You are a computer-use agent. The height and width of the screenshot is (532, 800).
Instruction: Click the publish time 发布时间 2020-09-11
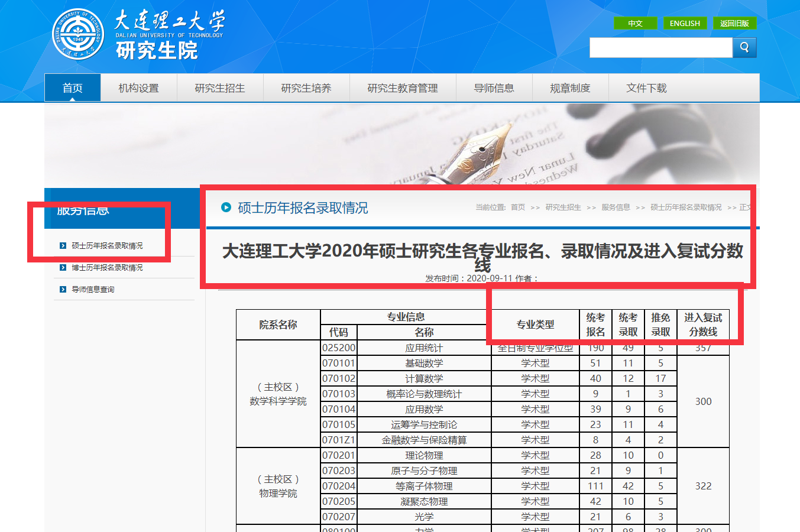click(468, 278)
